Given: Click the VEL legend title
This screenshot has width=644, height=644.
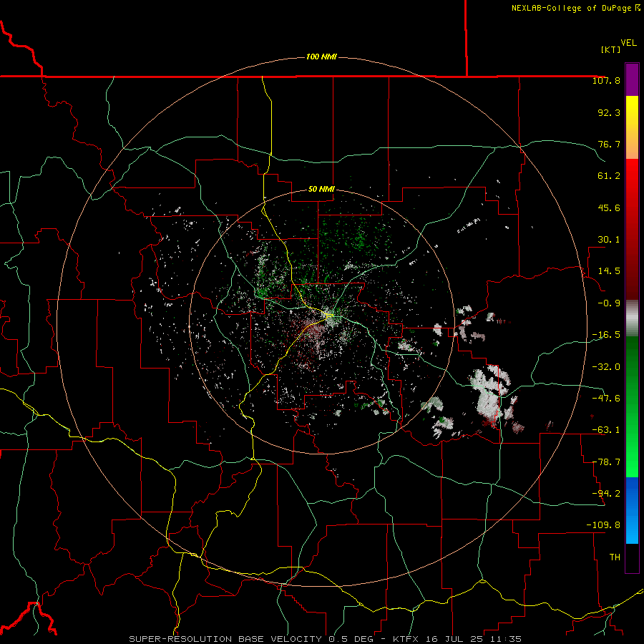Looking at the screenshot, I should [x=628, y=43].
